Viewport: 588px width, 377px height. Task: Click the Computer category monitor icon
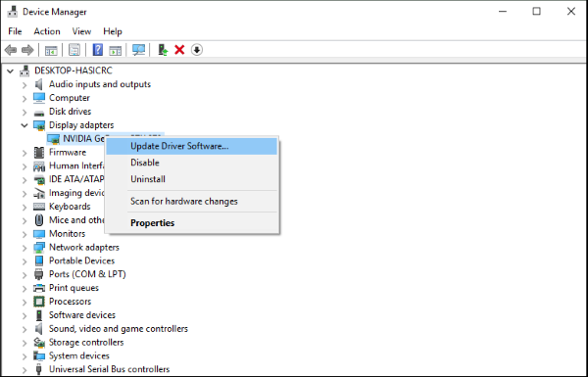[39, 98]
